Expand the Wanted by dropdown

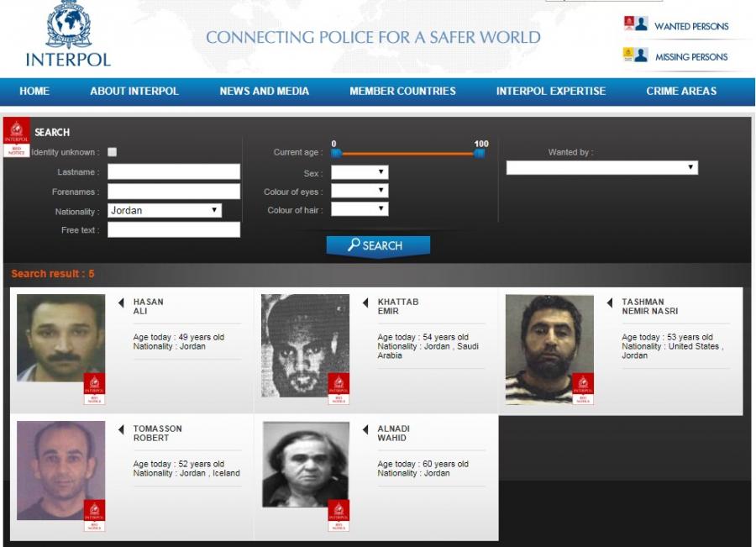coord(601,167)
